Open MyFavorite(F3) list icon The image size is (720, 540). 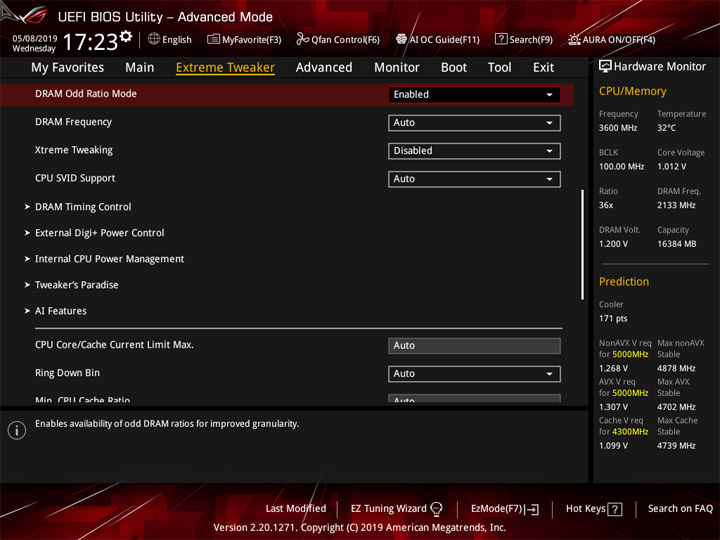[x=213, y=39]
